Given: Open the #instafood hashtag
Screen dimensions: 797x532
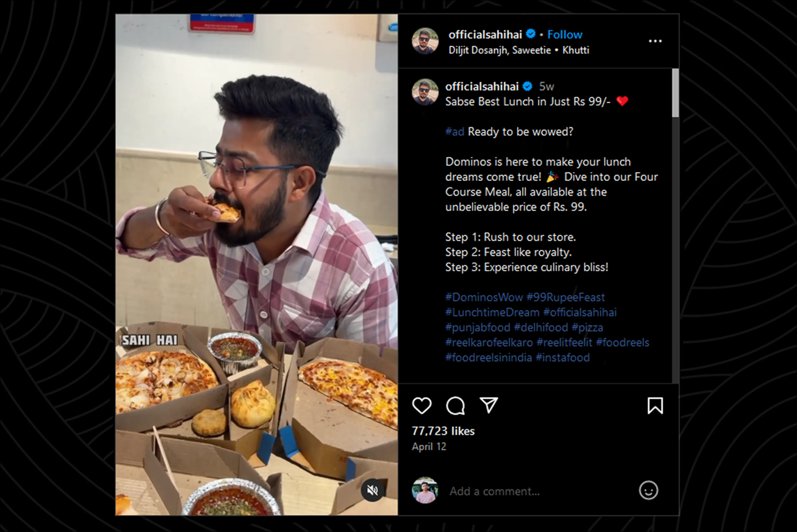Looking at the screenshot, I should 563,358.
